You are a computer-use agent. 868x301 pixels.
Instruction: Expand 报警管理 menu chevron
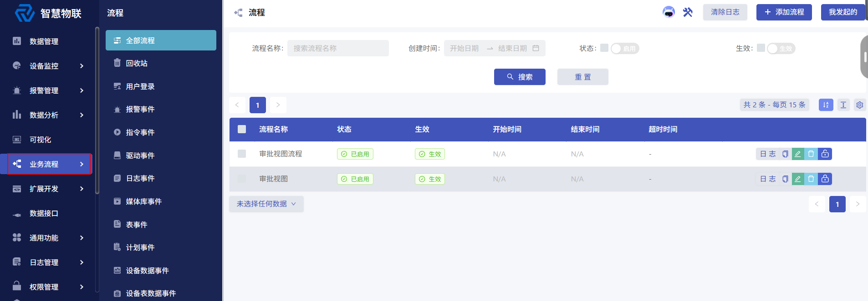(82, 90)
